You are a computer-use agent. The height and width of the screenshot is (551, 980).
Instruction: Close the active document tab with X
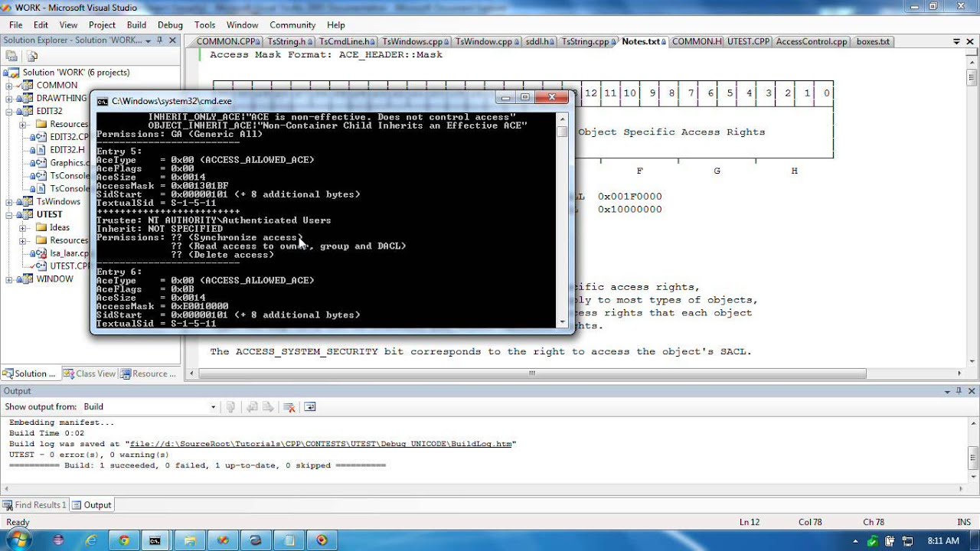pyautogui.click(x=969, y=41)
